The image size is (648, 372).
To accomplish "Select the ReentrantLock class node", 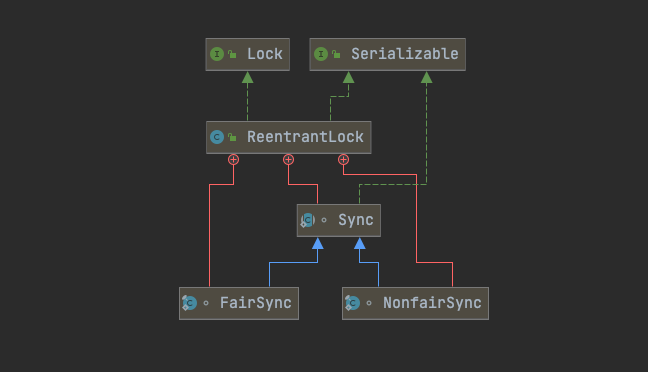I will [288, 137].
